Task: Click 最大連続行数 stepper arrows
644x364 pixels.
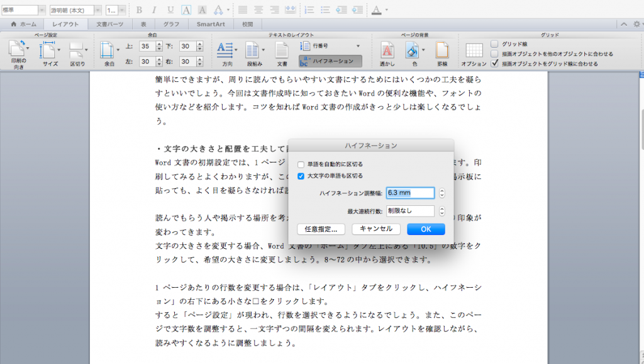Action: click(442, 211)
